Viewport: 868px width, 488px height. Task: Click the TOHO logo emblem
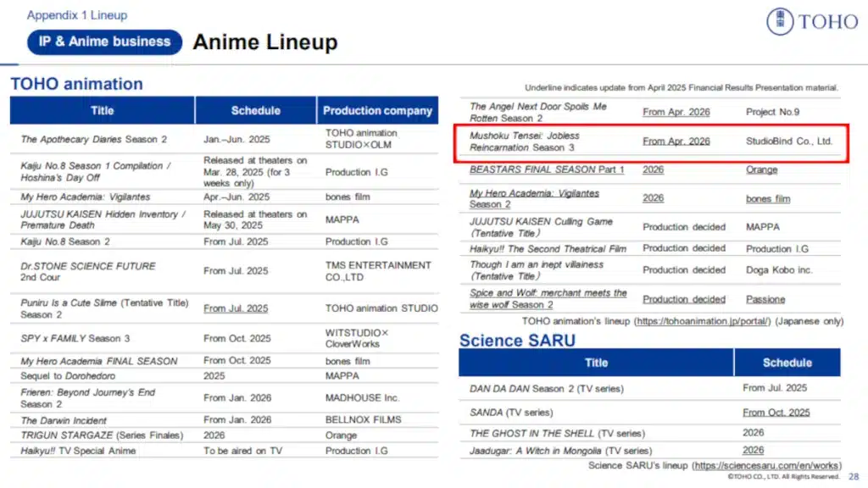pos(780,21)
